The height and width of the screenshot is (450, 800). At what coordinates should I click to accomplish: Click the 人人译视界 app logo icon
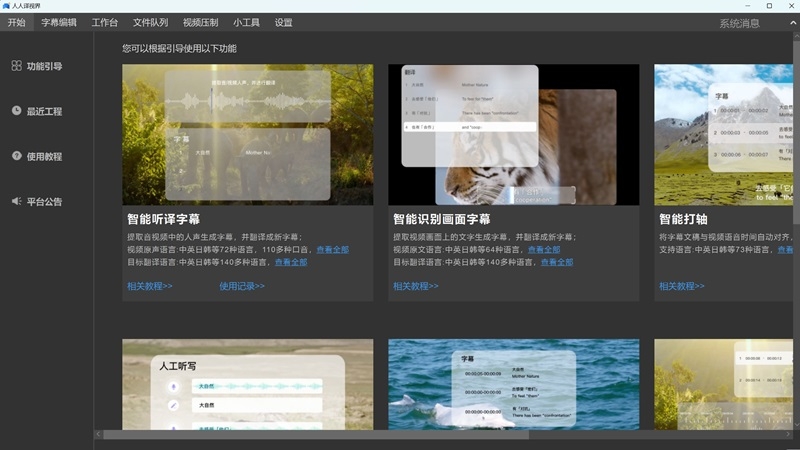coord(6,6)
